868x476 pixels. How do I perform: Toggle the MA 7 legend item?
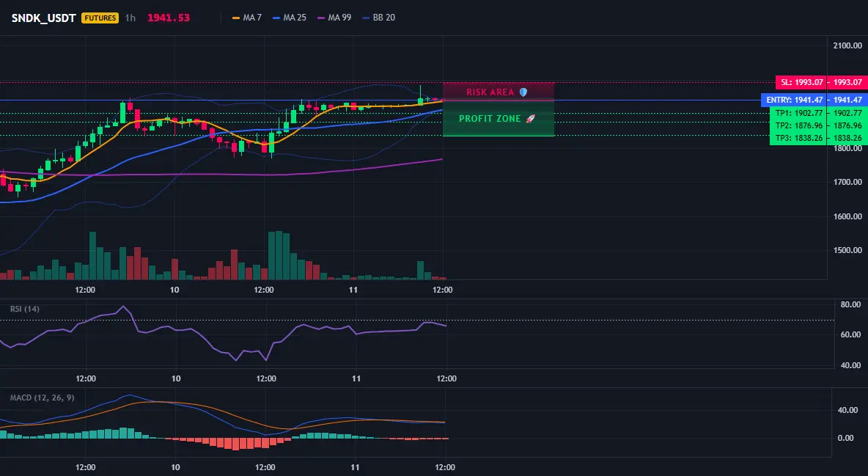click(247, 18)
